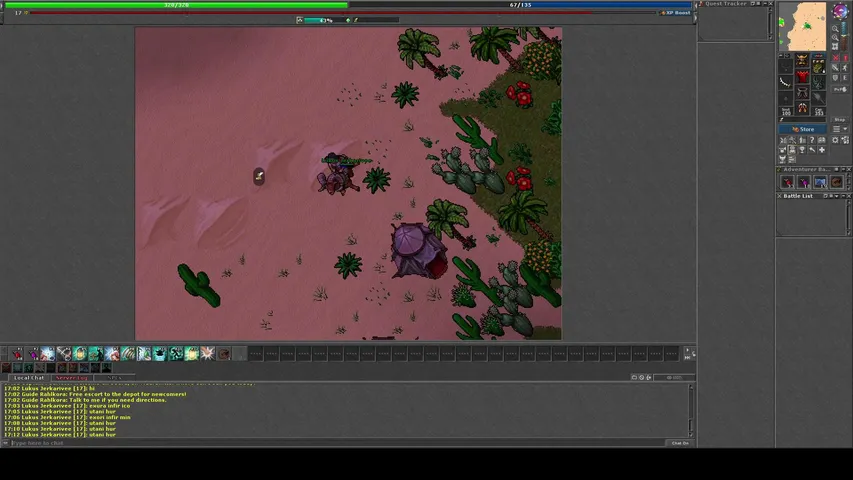Viewport: 853px width, 480px height.
Task: Collapse the Adventurer Bag panel
Action: pos(843,169)
